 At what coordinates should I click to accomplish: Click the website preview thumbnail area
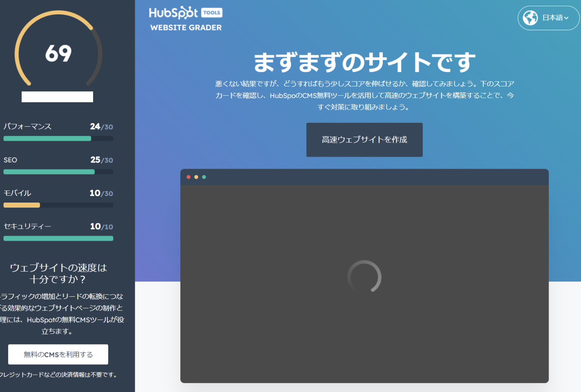(x=364, y=284)
